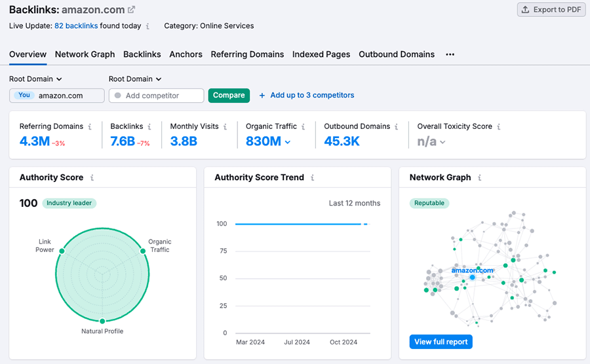Click the Industry leader badge
Screen dimensions: 590x364
tap(69, 203)
